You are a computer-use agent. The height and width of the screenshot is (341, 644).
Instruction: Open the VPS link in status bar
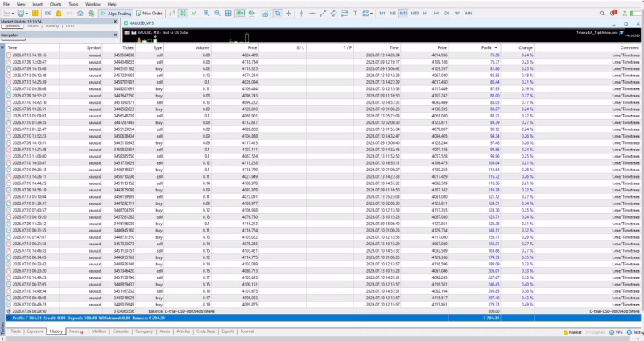(x=616, y=332)
